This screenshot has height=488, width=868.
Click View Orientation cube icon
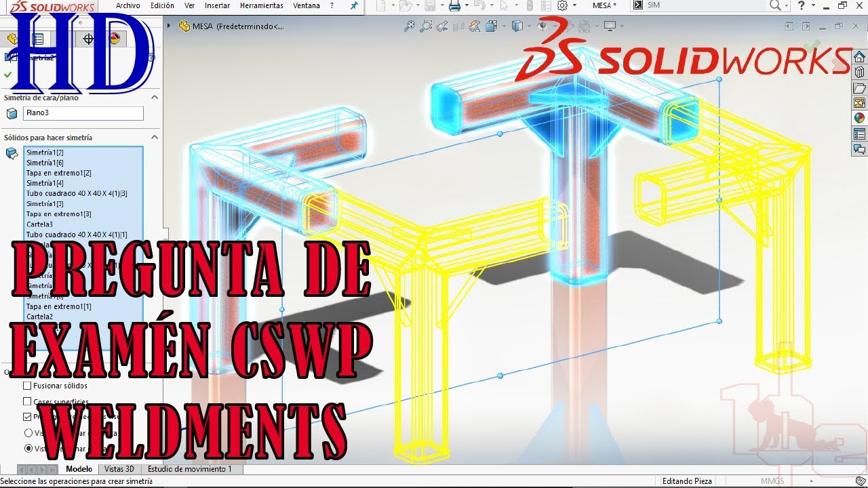(x=491, y=26)
